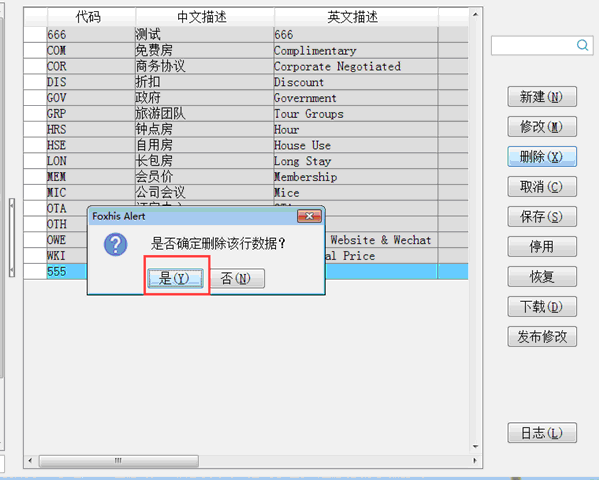Viewport: 599px width, 480px height.
Task: Confirm deletion with 是(Y) button
Action: coord(175,278)
